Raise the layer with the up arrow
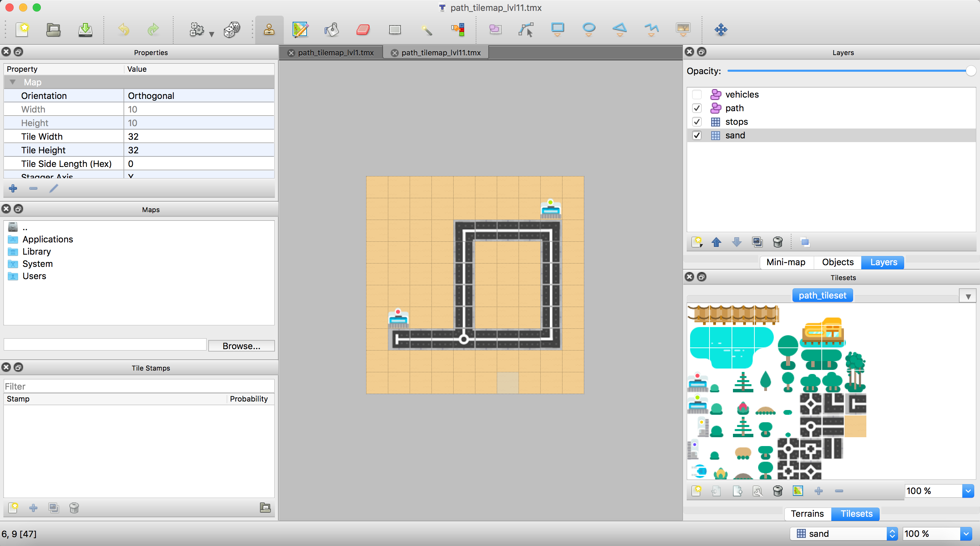Screen dimensions: 980x546 click(x=716, y=242)
